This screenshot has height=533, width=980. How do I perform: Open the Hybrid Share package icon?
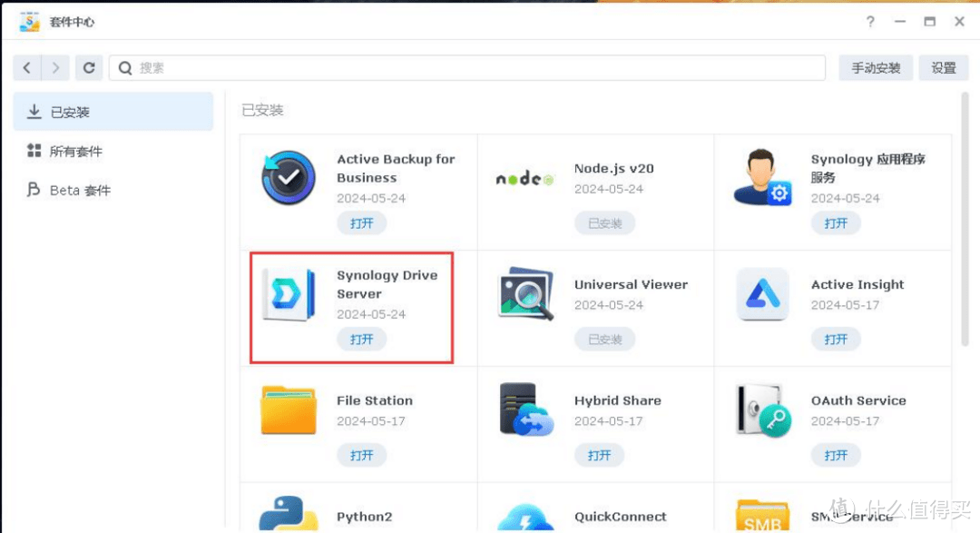click(x=524, y=410)
